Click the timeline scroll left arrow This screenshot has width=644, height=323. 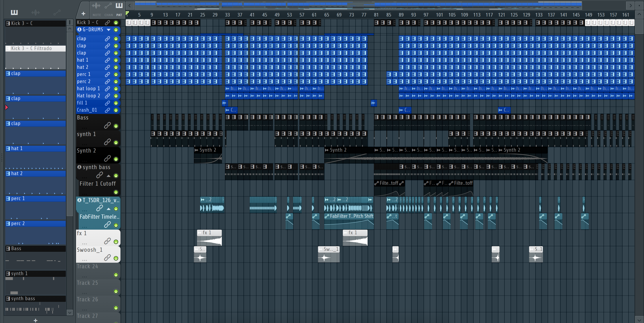129,5
